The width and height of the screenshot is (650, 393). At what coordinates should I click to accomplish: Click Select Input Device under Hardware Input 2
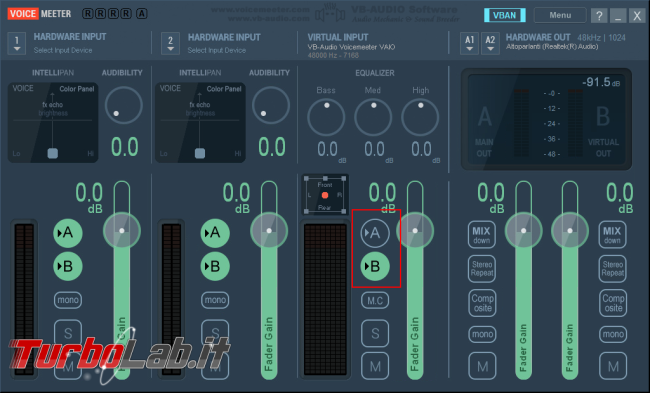216,50
